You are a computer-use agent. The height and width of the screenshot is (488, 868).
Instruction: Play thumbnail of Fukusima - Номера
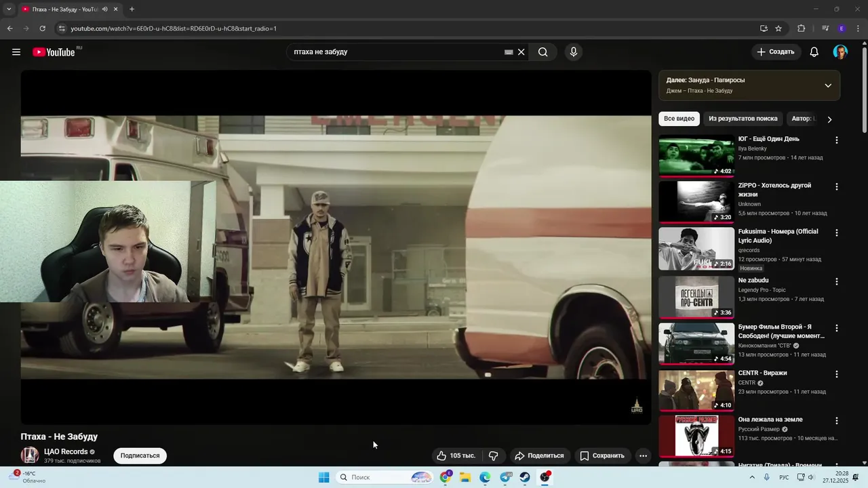coord(696,249)
